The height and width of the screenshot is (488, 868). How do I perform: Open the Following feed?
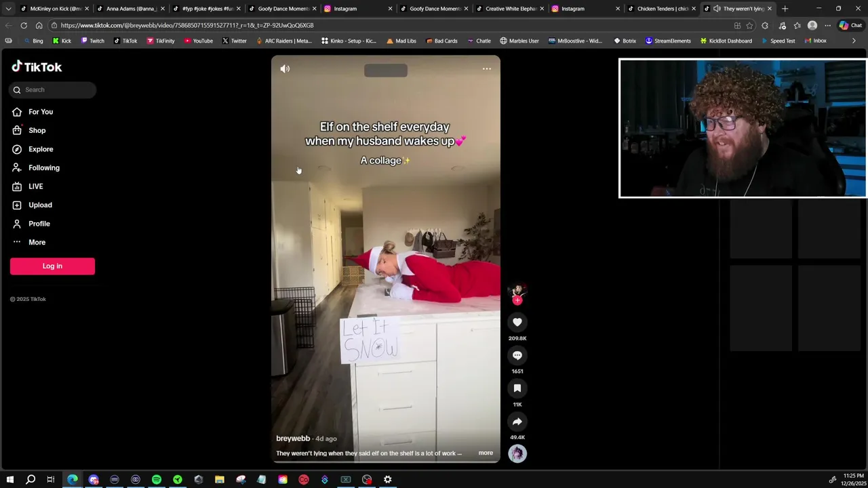coord(44,167)
